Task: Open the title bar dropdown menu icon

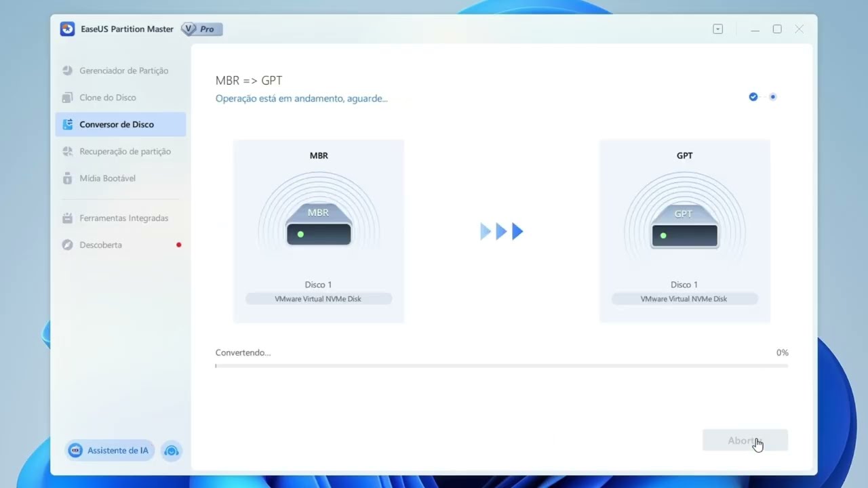Action: click(718, 29)
